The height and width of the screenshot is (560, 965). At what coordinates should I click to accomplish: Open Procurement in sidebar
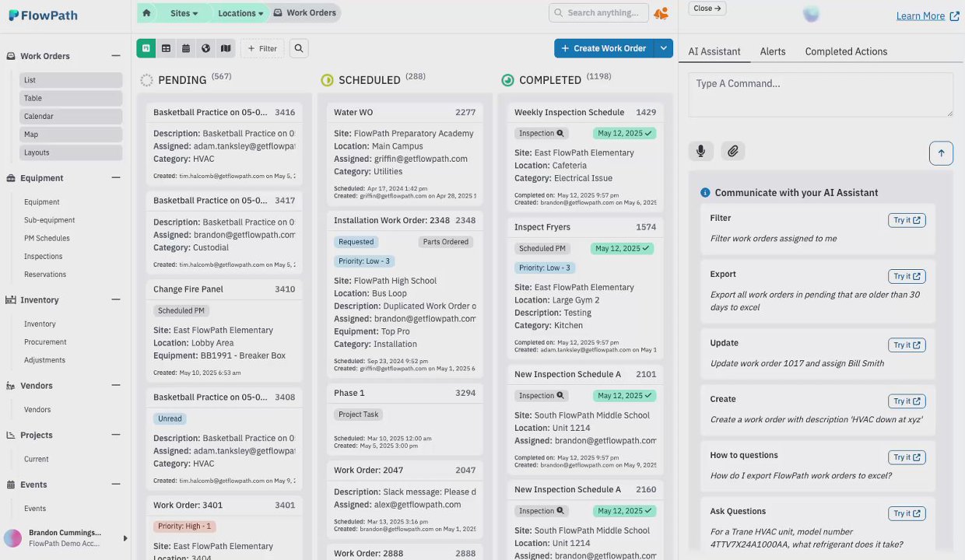45,341
